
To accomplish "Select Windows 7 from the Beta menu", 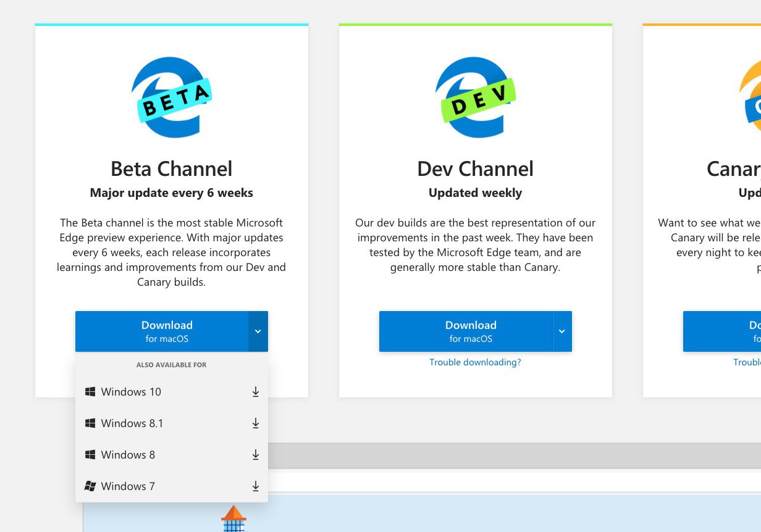I will 172,486.
